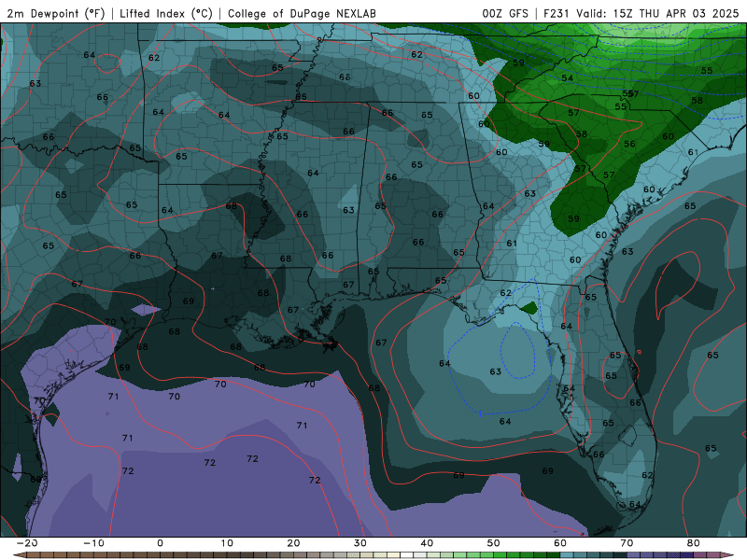Click the "56" dewpoint value on the map

tap(629, 144)
